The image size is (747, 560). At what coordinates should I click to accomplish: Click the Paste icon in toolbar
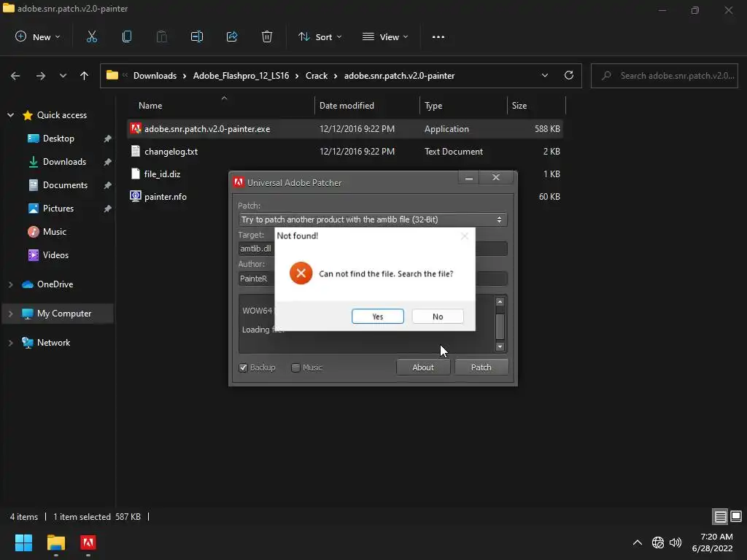(161, 36)
